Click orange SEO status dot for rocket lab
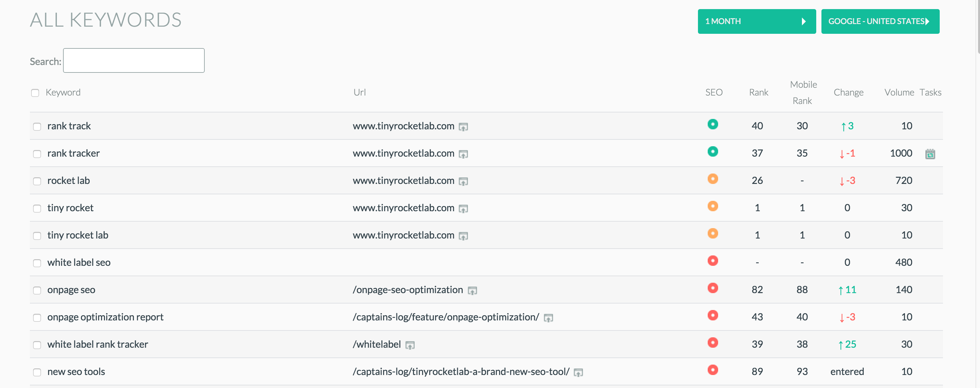 tap(713, 179)
